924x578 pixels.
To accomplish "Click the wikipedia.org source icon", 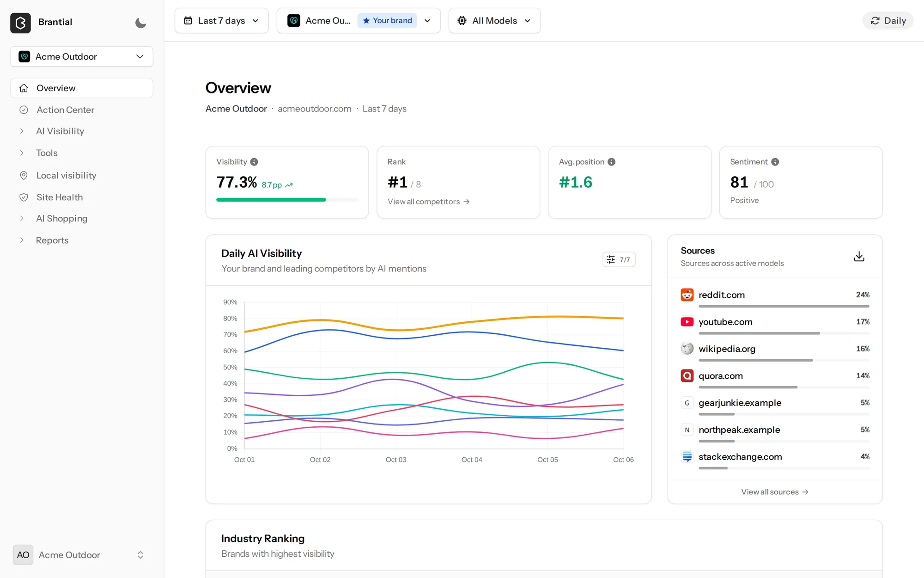I will tap(687, 349).
